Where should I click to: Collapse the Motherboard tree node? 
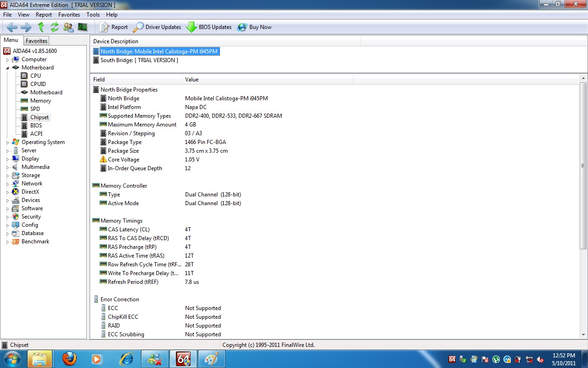pyautogui.click(x=7, y=68)
